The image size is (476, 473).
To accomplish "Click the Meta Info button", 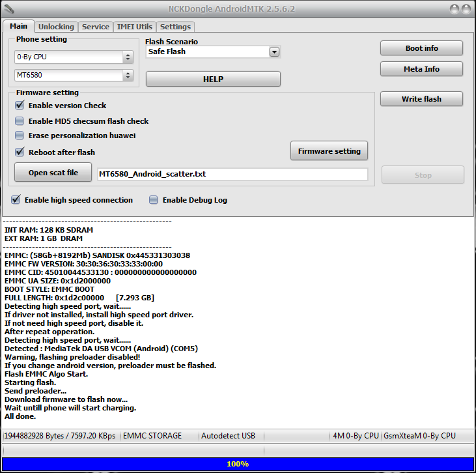I will click(x=422, y=69).
